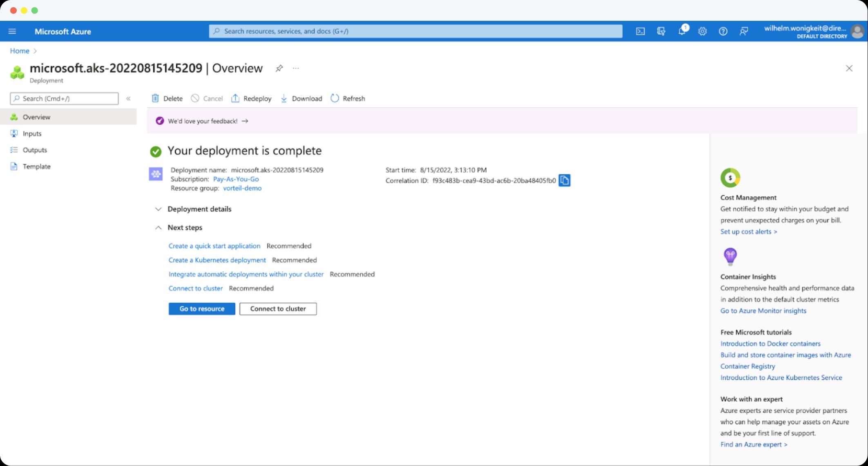Screen dimensions: 868x466
Task: Open the more options ellipsis beside title
Action: click(x=296, y=68)
